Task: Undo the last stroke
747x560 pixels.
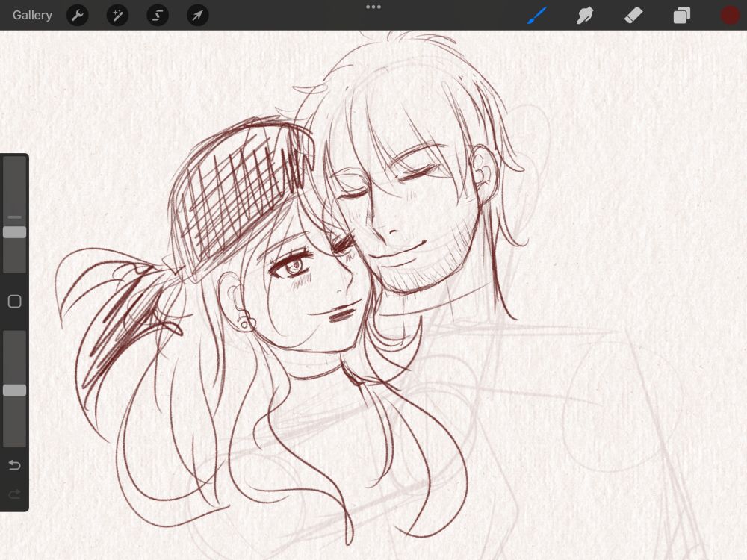Action: point(15,464)
